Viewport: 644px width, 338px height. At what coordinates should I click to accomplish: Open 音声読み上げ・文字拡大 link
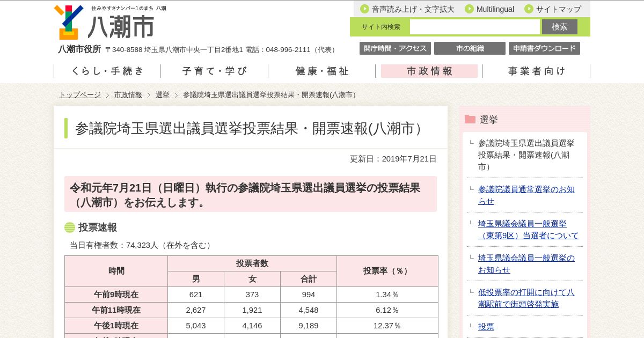point(413,9)
